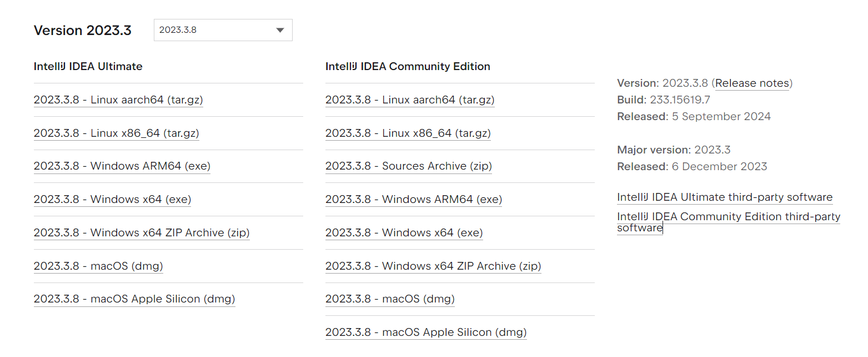Download Community macOS Apple Silicon dmg
This screenshot has width=868, height=357.
[426, 333]
